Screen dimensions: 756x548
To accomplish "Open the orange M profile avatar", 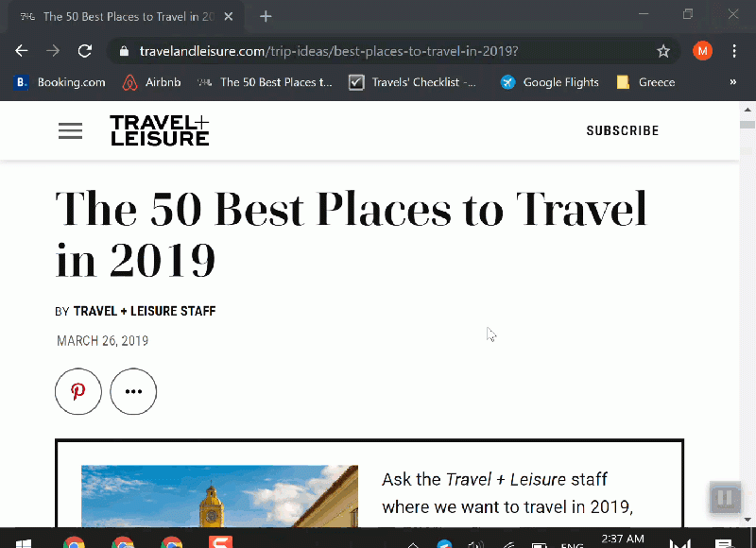I will pos(702,51).
